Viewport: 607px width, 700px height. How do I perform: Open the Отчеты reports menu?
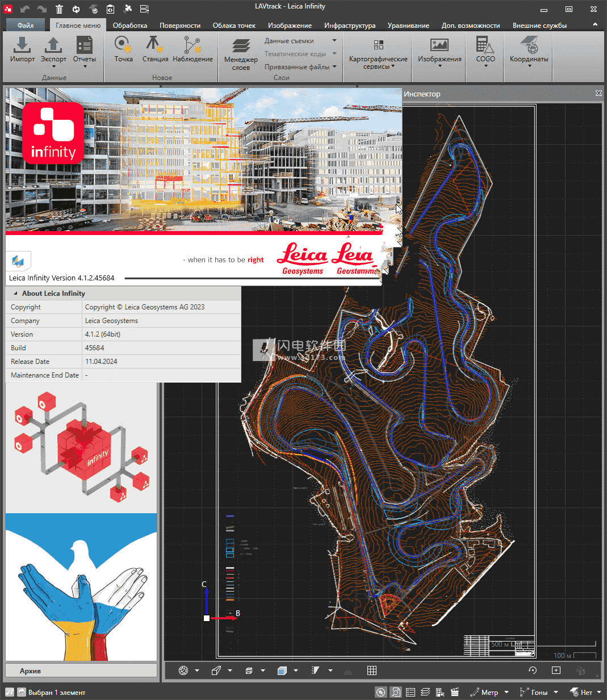click(85, 52)
